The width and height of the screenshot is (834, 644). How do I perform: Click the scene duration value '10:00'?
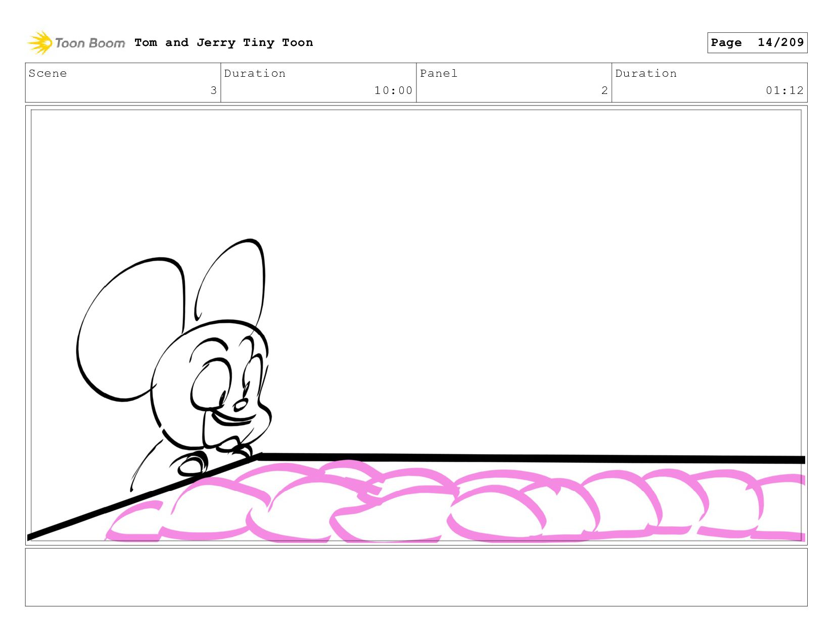coord(393,90)
